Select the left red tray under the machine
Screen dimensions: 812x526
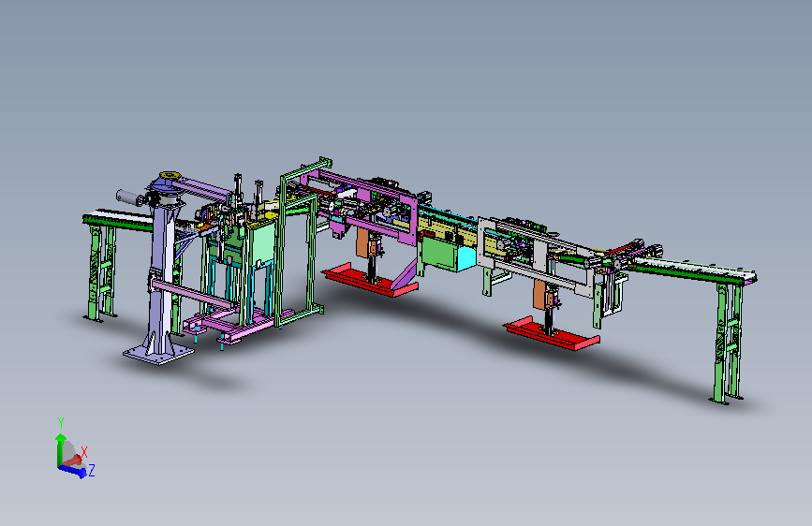coord(369,280)
